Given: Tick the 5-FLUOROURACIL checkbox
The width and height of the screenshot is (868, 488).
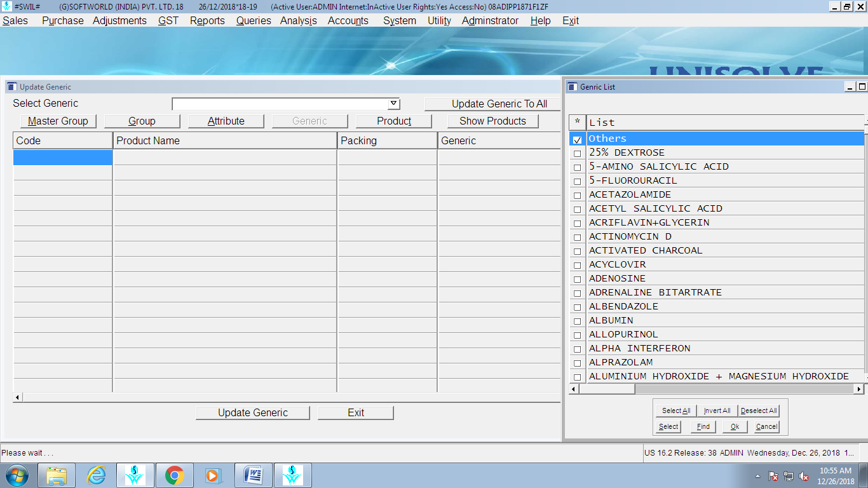Looking at the screenshot, I should pos(577,181).
